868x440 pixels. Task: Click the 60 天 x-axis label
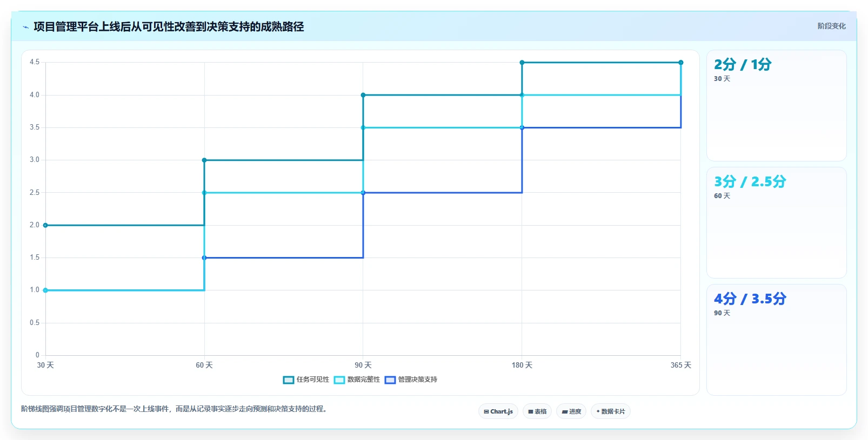point(204,365)
